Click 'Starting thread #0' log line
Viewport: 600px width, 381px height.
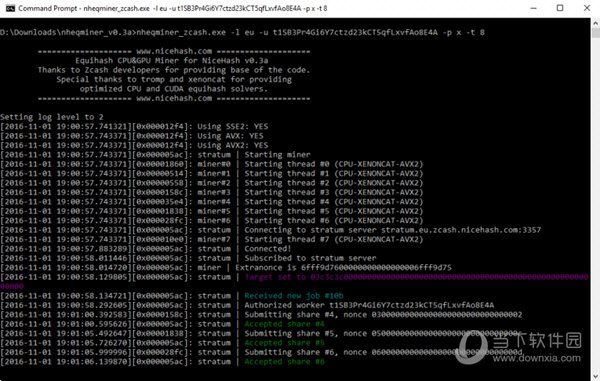point(212,164)
